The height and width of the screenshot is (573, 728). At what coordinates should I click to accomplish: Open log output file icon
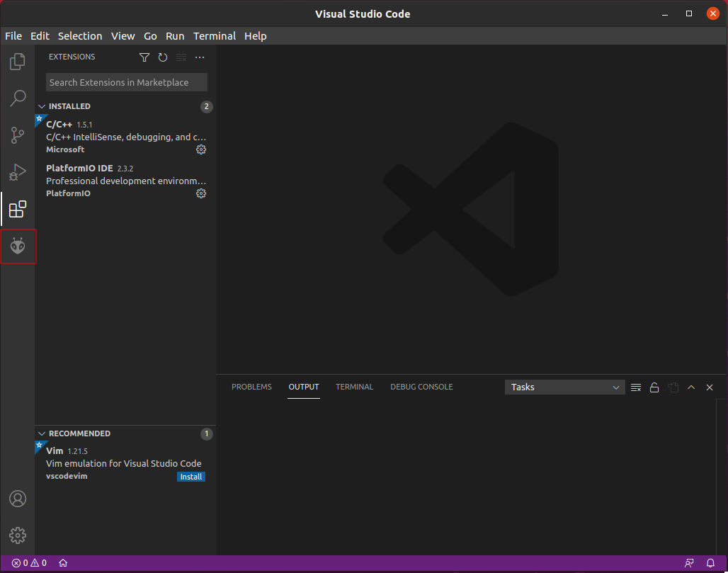[x=673, y=387]
